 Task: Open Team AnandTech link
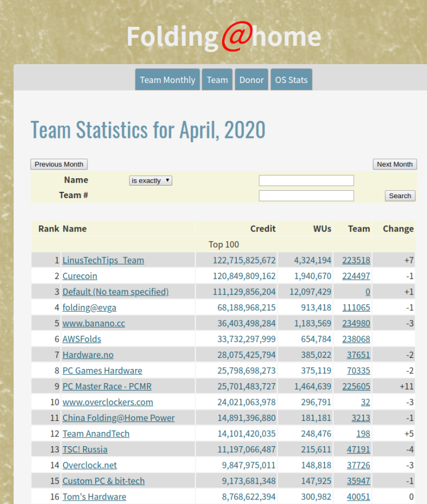click(x=96, y=434)
